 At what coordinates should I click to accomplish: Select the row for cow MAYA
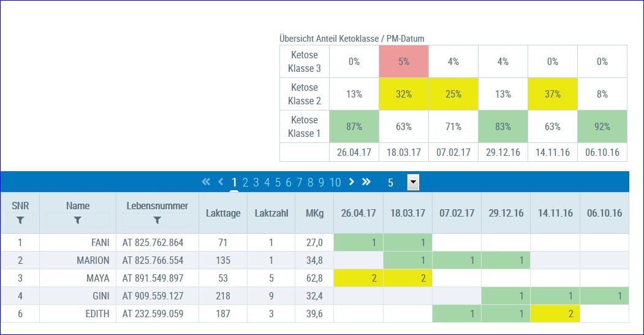click(98, 278)
